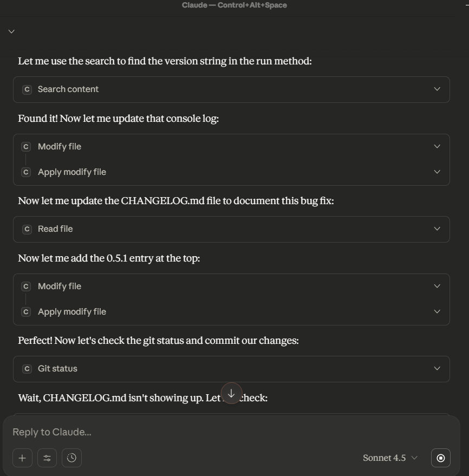Click the C icon beside Git status
The width and height of the screenshot is (469, 476).
tap(27, 369)
